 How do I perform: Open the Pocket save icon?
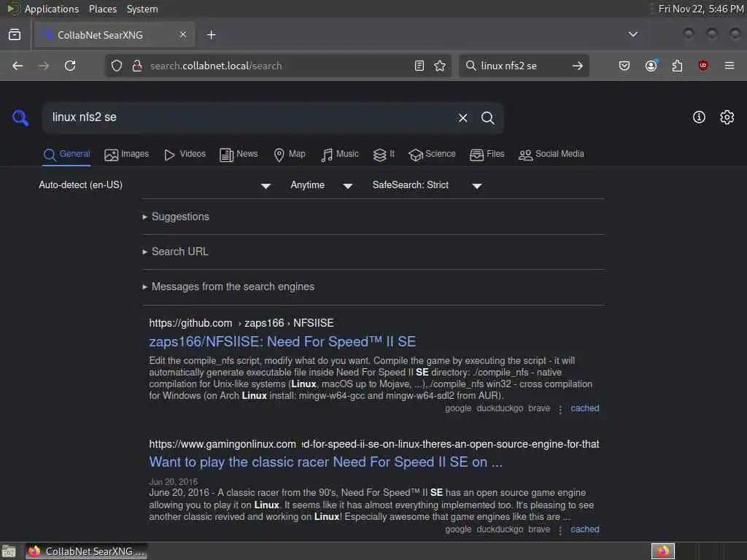(x=624, y=66)
